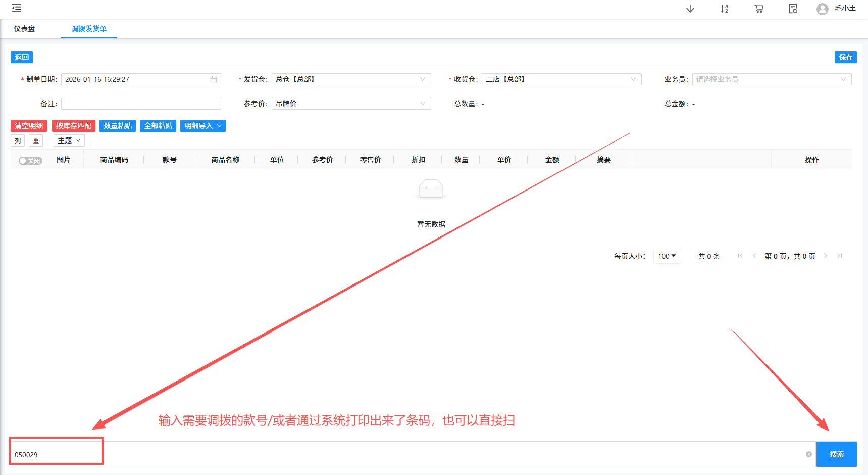Change page size via the 100 dropdown
Screen dimensions: 868x475
coord(667,256)
